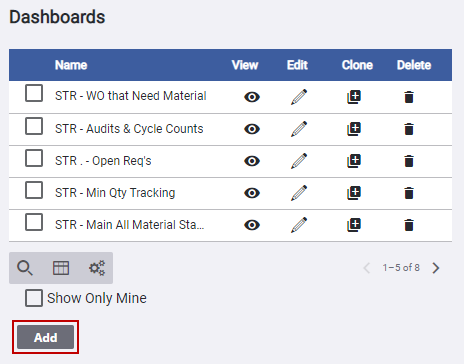View the STR - Main All Material dashboard

252,225
